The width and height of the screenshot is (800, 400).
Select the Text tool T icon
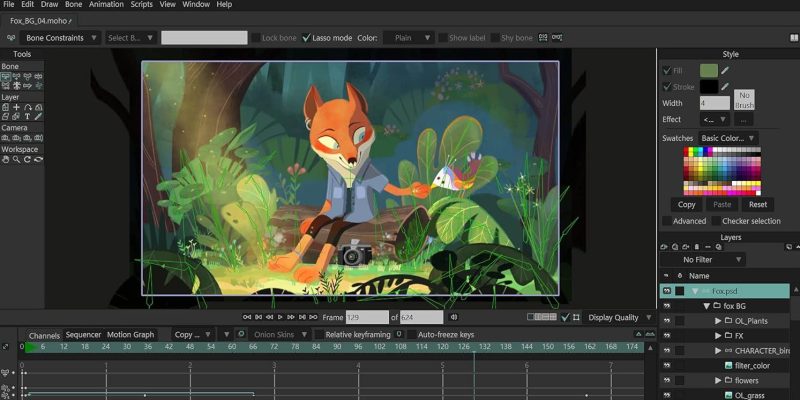(28, 117)
